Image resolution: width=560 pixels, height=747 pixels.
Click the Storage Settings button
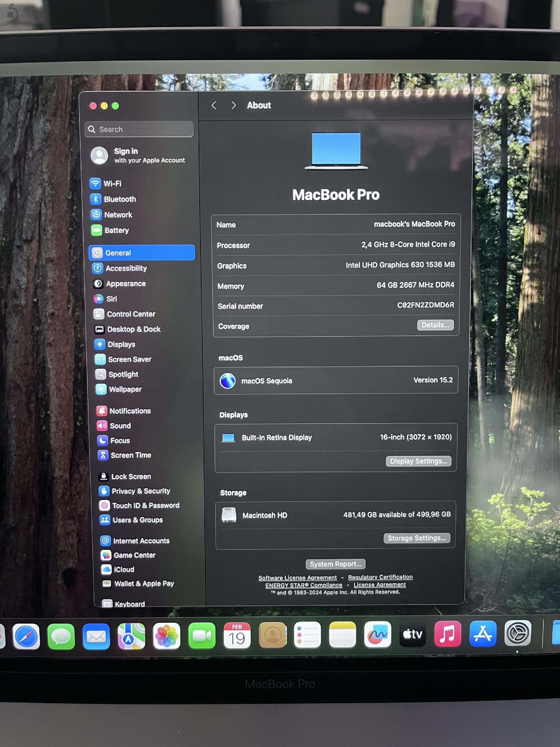(x=417, y=538)
